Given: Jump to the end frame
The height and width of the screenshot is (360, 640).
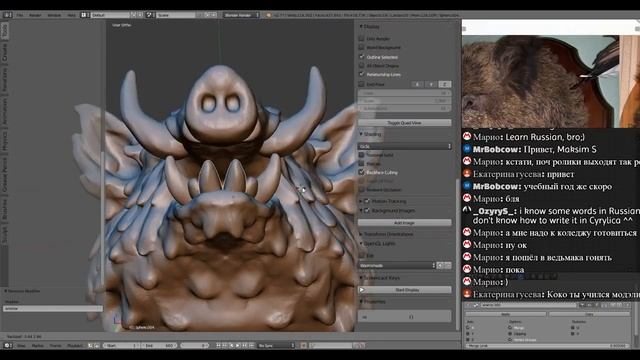Looking at the screenshot, I should click(251, 345).
